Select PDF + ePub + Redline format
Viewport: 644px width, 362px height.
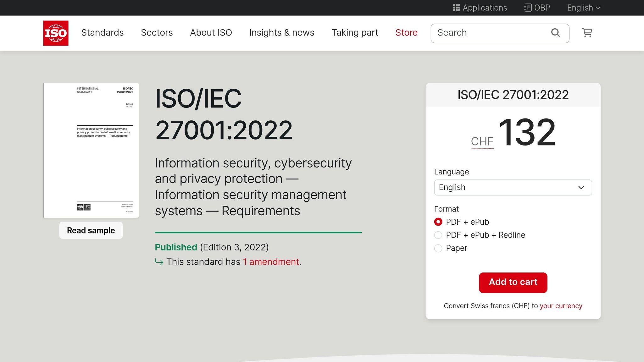pos(438,235)
